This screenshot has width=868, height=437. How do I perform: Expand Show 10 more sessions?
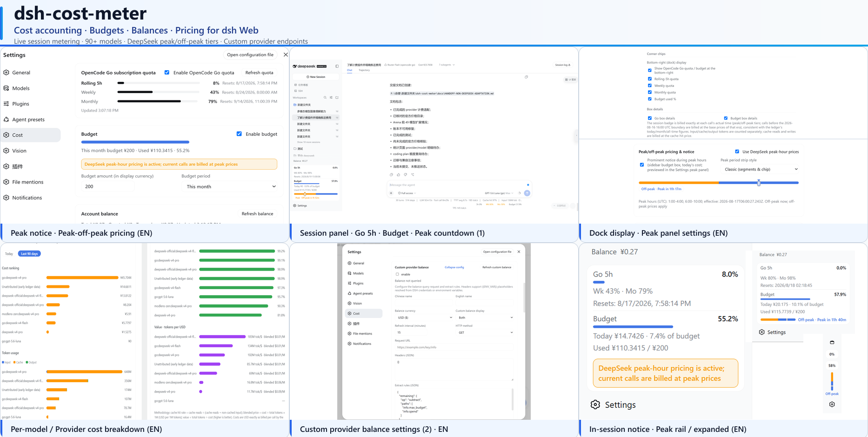(x=308, y=142)
